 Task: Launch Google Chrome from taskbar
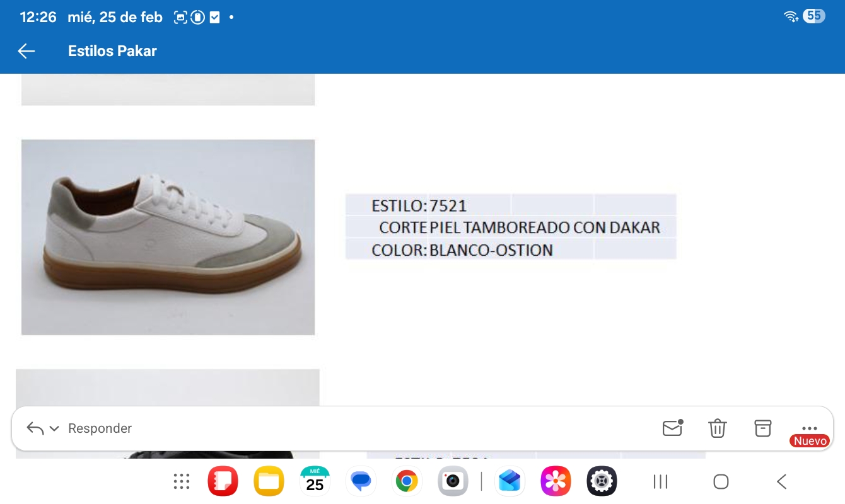pos(407,482)
